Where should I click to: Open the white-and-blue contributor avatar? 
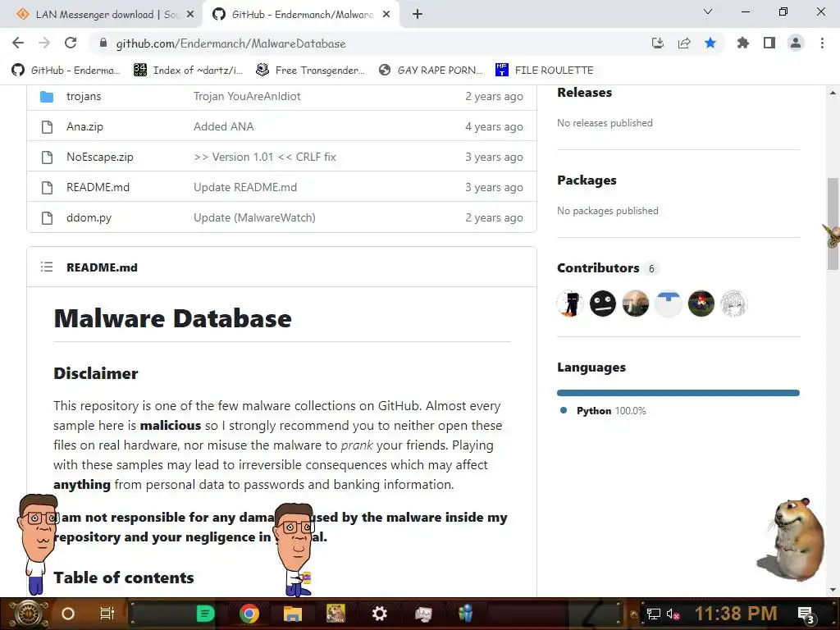(668, 304)
